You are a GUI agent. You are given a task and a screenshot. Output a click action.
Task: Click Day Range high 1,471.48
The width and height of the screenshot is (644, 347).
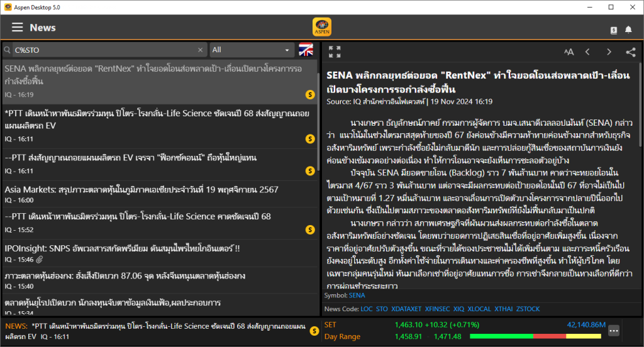point(447,337)
